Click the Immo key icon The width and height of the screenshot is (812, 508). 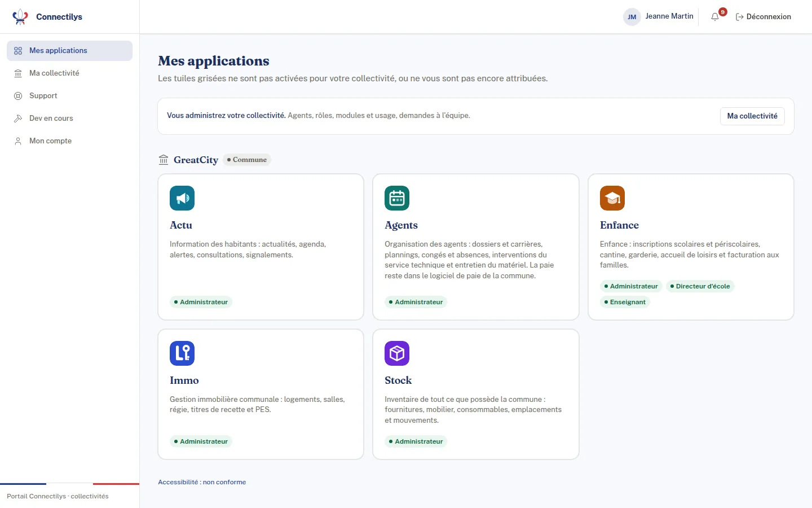(x=182, y=353)
